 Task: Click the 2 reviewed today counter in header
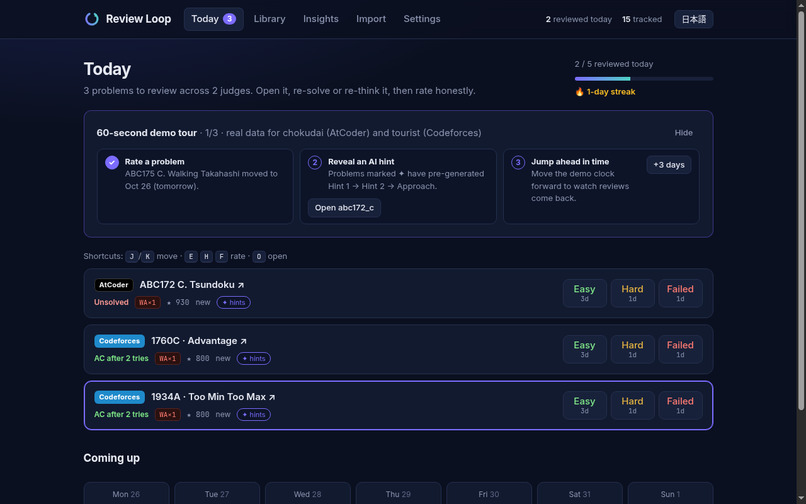[579, 20]
